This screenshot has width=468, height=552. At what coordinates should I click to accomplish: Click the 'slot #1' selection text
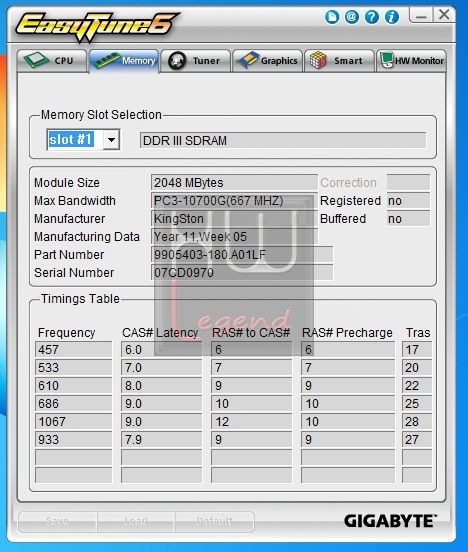[70, 139]
